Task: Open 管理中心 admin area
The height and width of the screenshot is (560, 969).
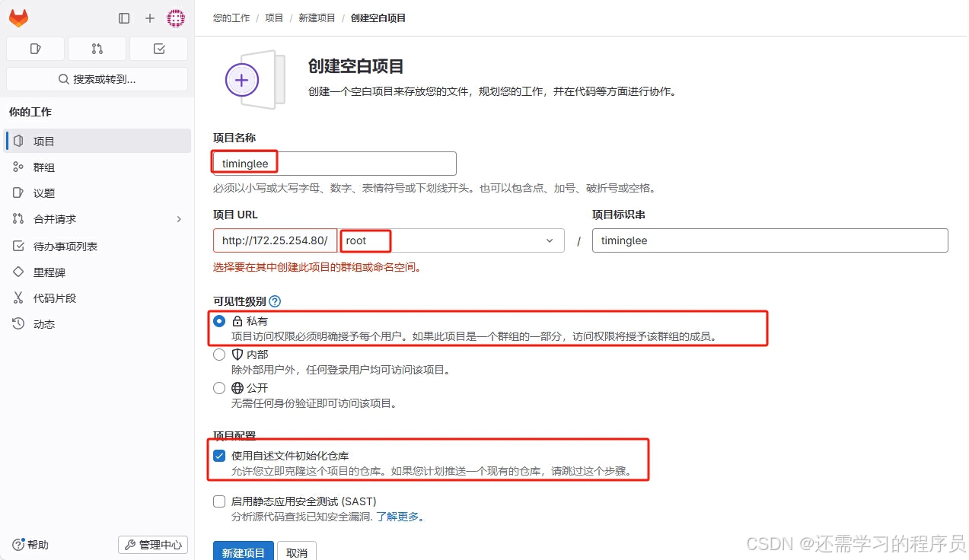Action: point(153,545)
